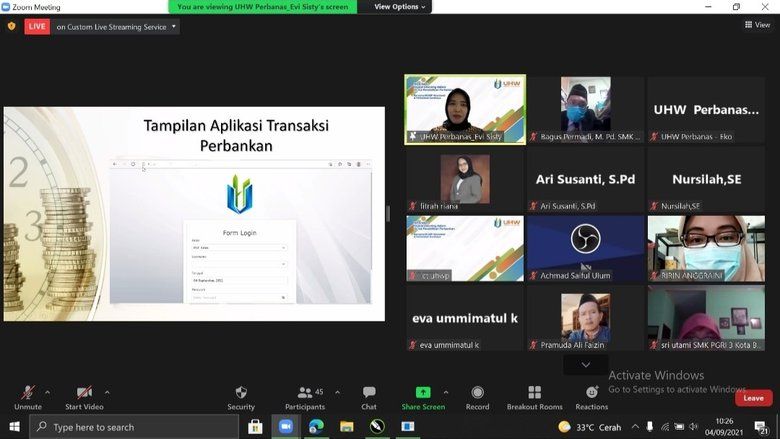
Task: Start recording with the Record button
Action: pyautogui.click(x=477, y=397)
